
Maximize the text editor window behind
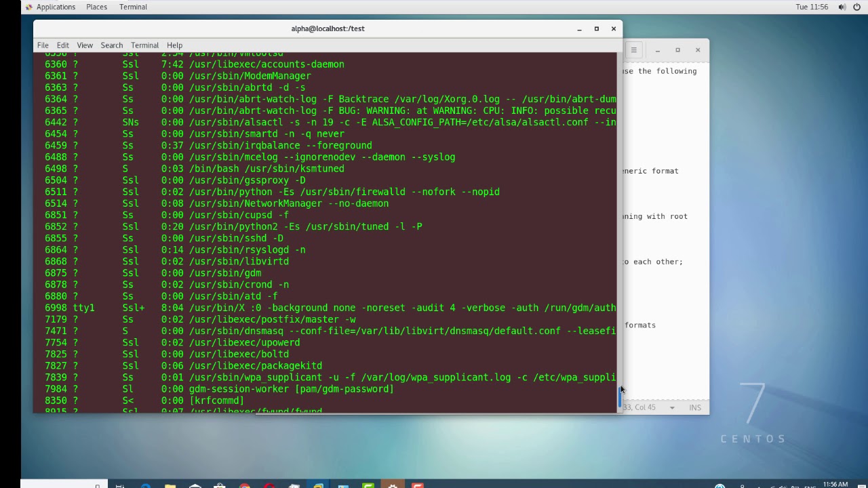pos(677,50)
